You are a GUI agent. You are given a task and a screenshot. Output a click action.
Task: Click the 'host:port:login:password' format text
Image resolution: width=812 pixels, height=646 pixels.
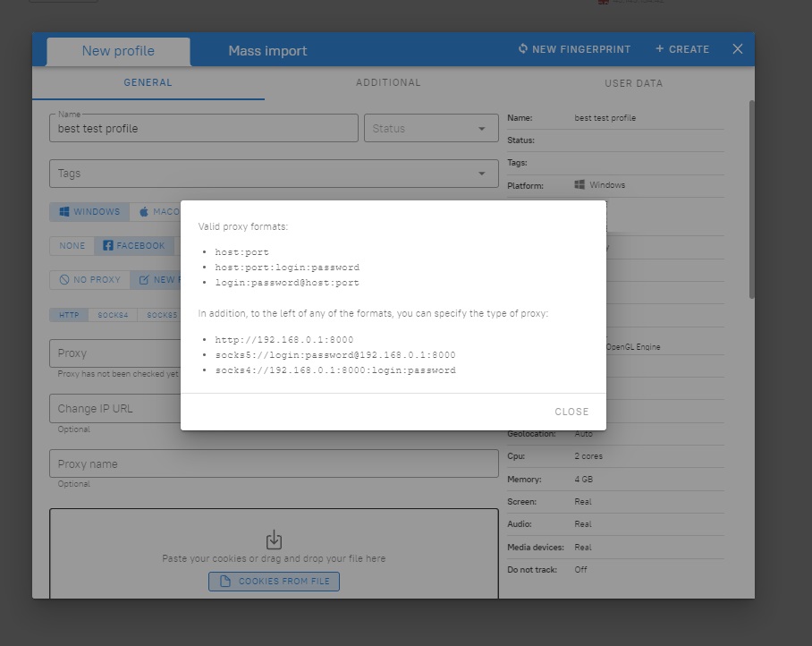(x=287, y=268)
